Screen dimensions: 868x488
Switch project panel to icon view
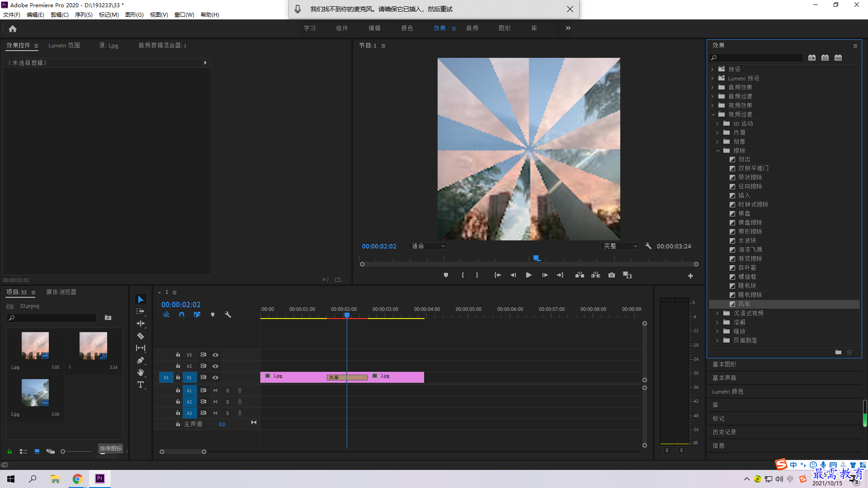click(37, 451)
